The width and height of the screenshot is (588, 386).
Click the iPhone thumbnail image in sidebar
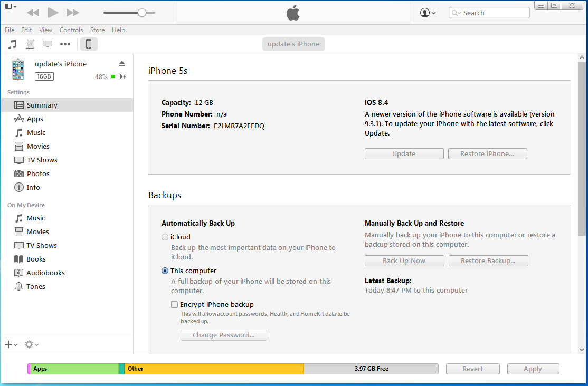tap(18, 70)
